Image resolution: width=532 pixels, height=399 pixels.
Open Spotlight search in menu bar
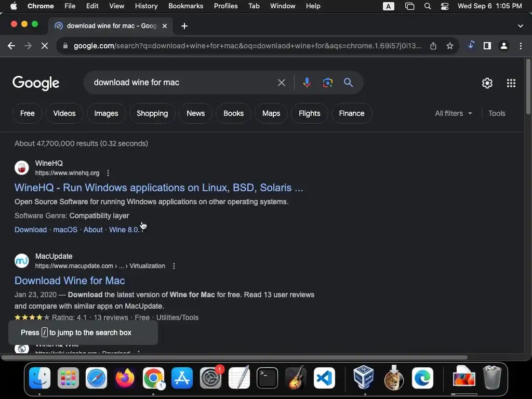coord(428,6)
